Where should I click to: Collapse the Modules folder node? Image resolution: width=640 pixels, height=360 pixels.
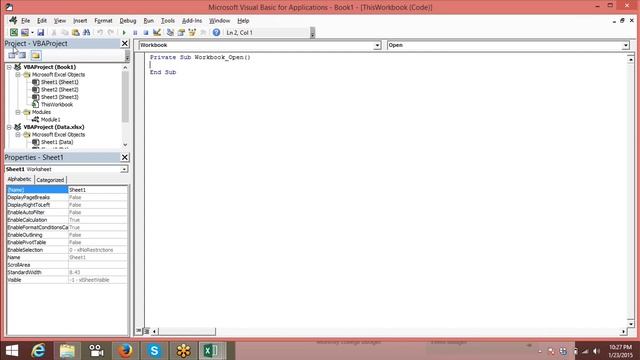[18, 112]
